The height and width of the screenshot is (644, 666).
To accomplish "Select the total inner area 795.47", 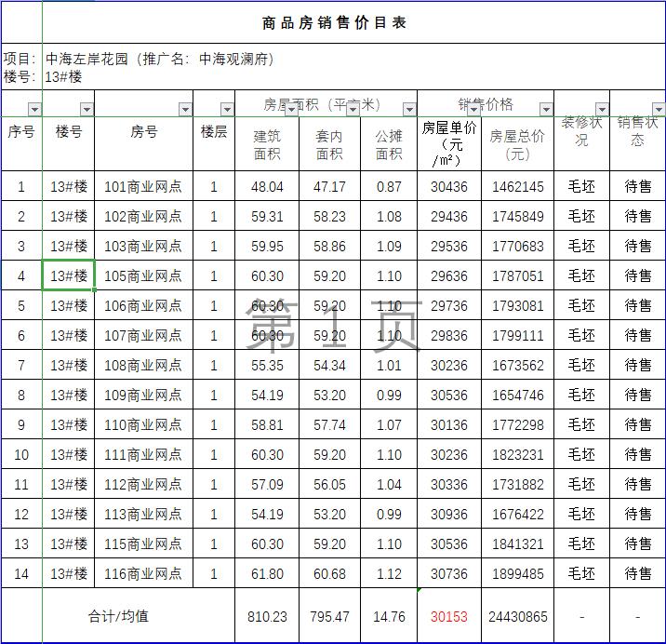I will click(x=329, y=616).
